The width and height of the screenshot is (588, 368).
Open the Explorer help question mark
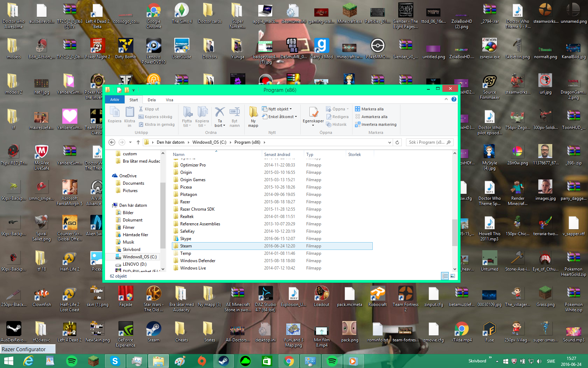click(x=454, y=99)
